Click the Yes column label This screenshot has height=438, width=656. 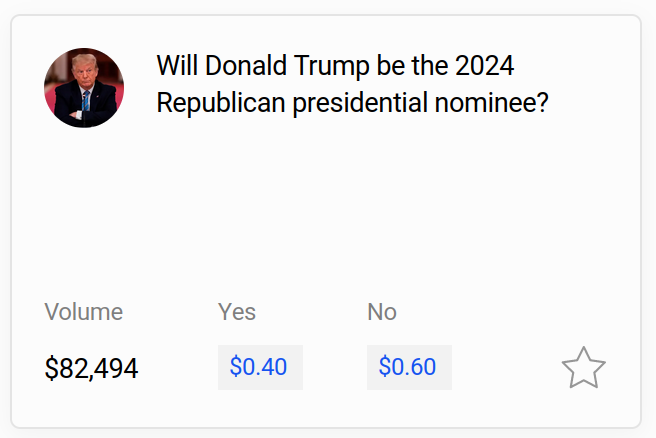click(x=237, y=312)
